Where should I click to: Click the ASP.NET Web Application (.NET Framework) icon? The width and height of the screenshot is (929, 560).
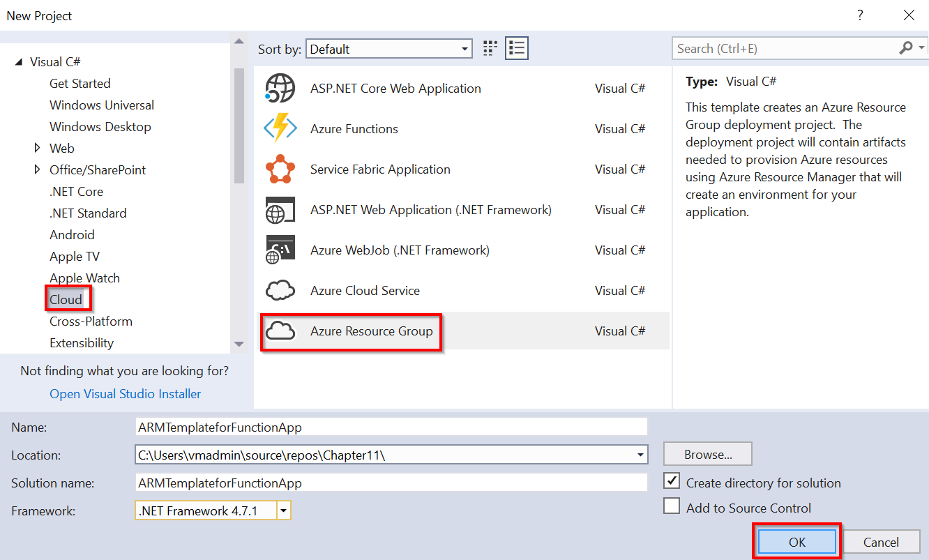pyautogui.click(x=280, y=210)
